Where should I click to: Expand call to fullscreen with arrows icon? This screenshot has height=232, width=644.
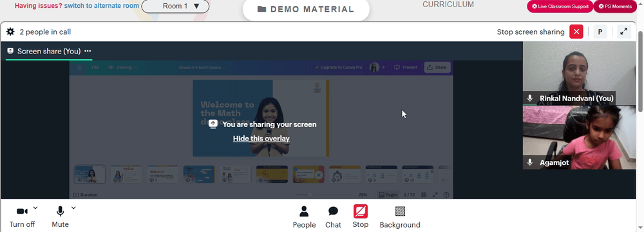pos(624,32)
